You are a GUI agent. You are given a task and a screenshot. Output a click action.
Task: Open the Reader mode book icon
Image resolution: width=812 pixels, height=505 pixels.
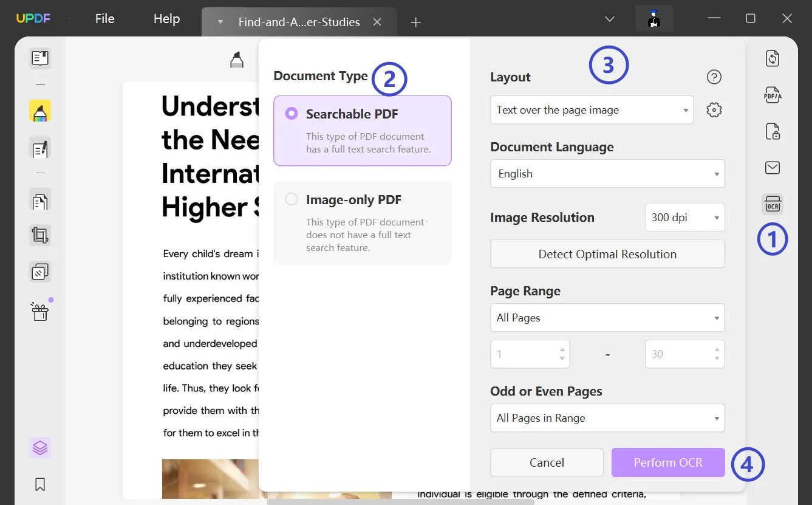pyautogui.click(x=40, y=58)
